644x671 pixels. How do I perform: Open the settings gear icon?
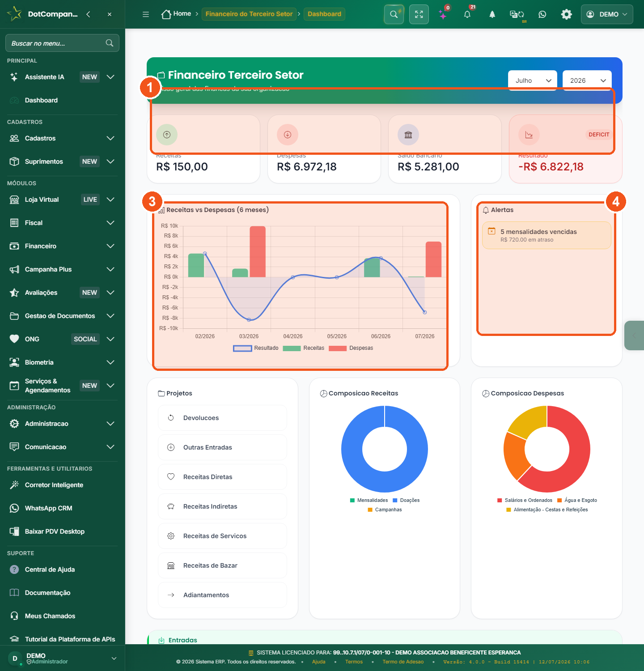567,14
